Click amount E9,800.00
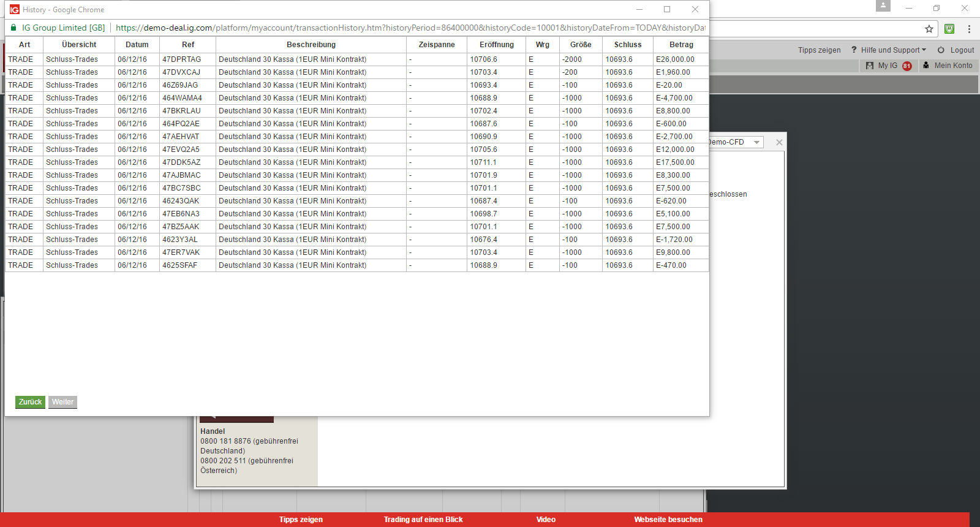The width and height of the screenshot is (980, 527). tap(673, 252)
